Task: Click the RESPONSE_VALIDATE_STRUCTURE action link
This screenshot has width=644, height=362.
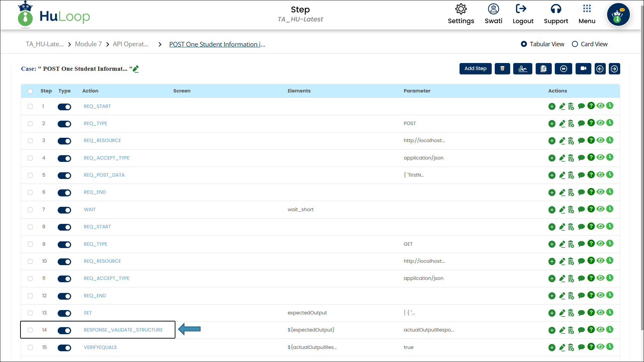Action: 123,330
